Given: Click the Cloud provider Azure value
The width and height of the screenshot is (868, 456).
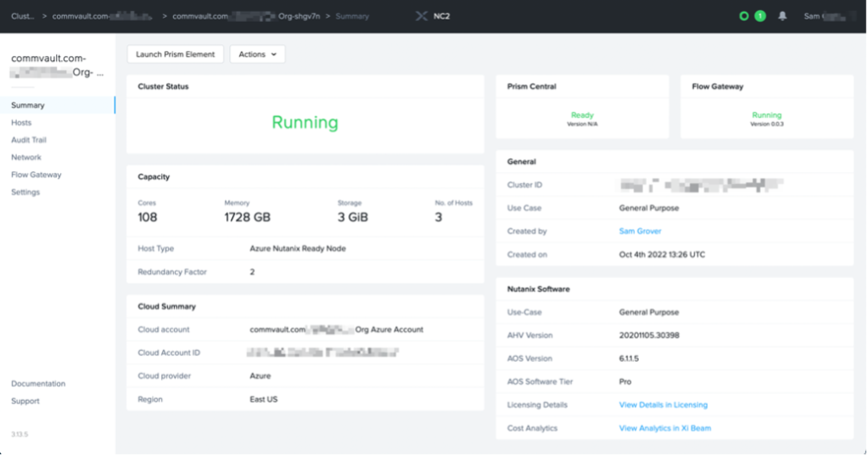Looking at the screenshot, I should click(260, 375).
